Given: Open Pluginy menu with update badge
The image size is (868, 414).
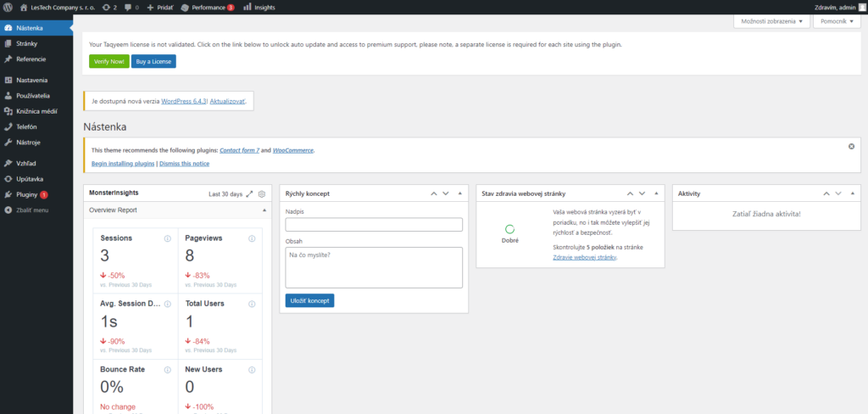Looking at the screenshot, I should tap(36, 194).
